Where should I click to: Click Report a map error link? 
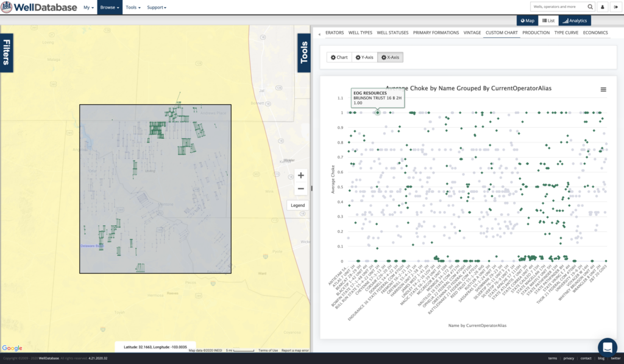coord(295,351)
